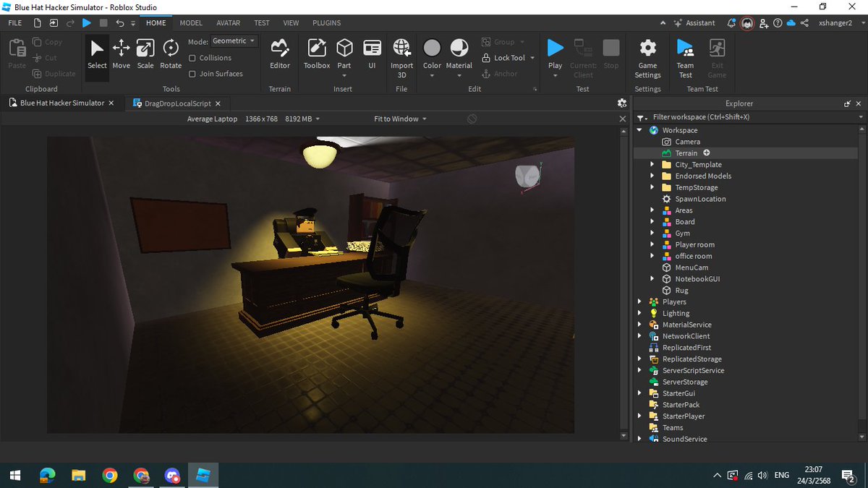This screenshot has width=868, height=488.
Task: Pick the Rotate tool
Action: [171, 54]
